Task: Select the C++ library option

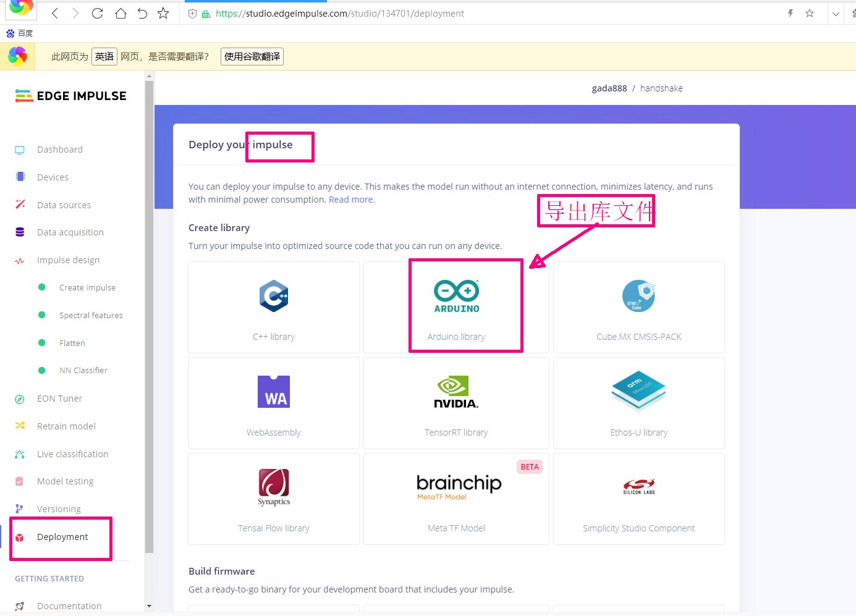Action: click(274, 307)
